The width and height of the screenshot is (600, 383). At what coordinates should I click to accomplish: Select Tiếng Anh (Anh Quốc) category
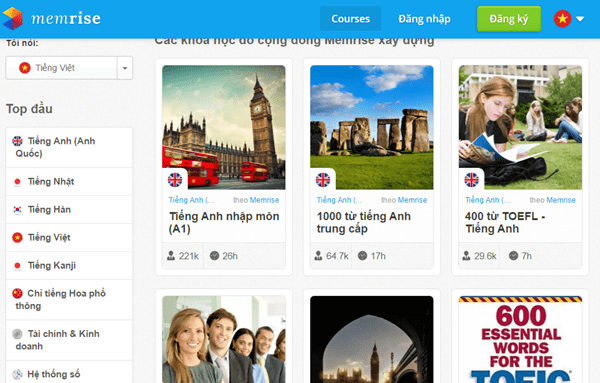coord(69,147)
